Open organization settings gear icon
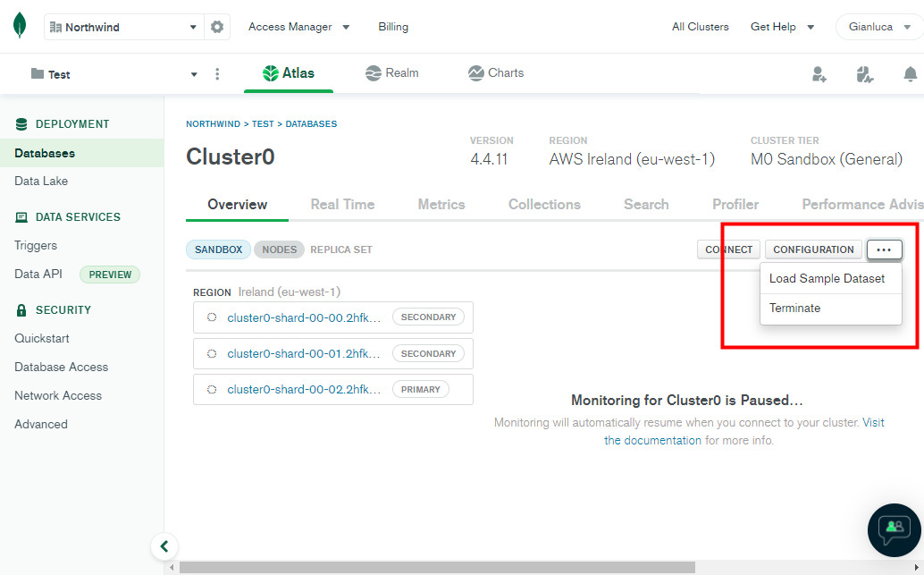 point(217,27)
